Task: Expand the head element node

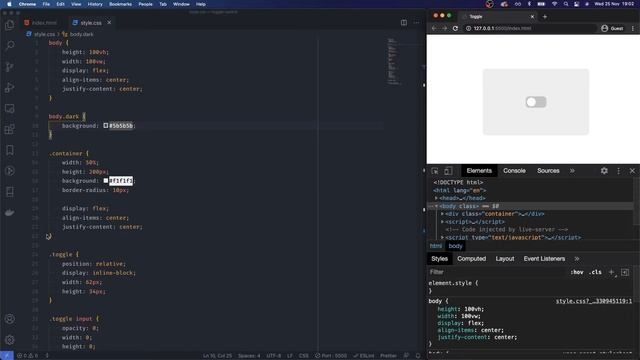Action: 436,198
